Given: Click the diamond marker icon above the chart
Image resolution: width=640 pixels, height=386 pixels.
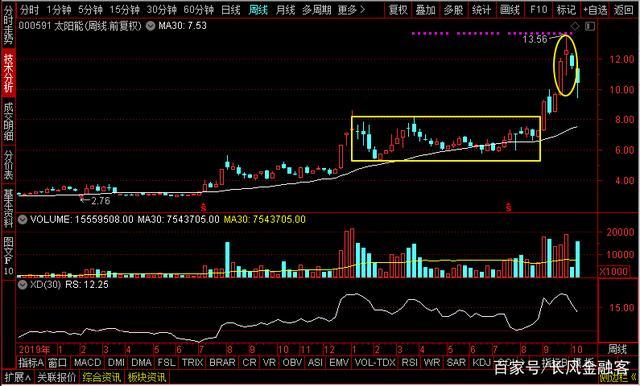Looking at the screenshot, I should pyautogui.click(x=575, y=27).
